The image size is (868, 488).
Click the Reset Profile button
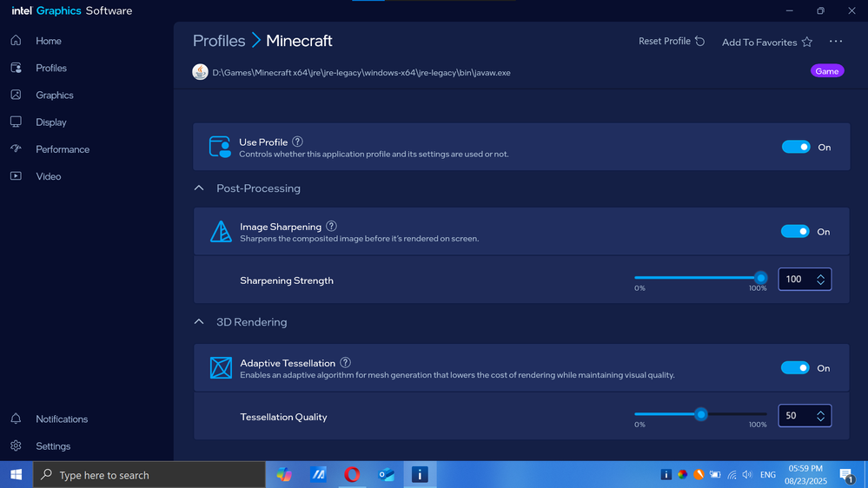tap(672, 42)
